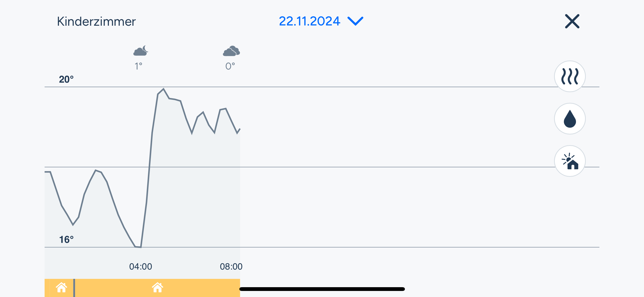Viewport: 644px width, 297px height.
Task: Tap the first home icon in yellow bar
Action: pos(61,287)
